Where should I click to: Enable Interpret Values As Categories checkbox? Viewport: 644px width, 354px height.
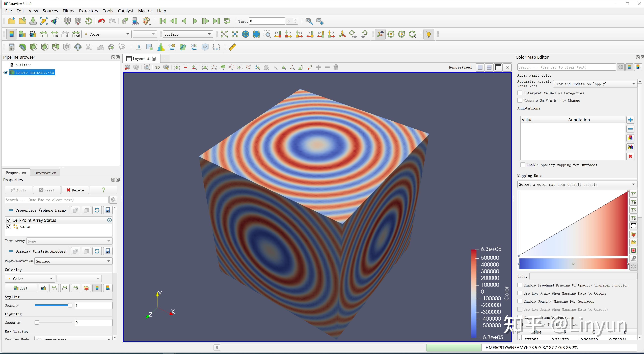[520, 93]
